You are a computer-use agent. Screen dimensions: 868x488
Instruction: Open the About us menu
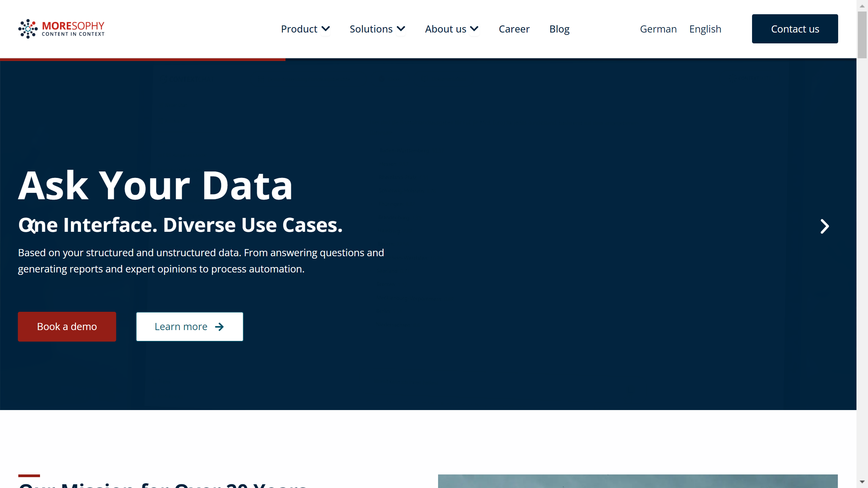446,29
